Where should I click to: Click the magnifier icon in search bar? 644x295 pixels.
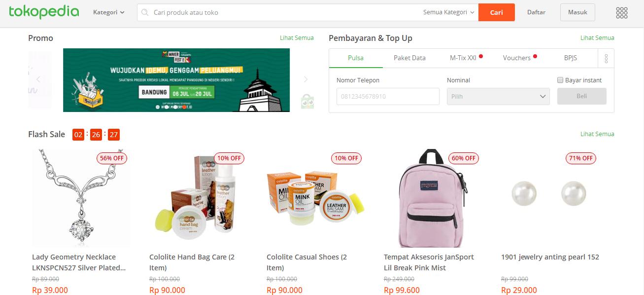tap(145, 12)
